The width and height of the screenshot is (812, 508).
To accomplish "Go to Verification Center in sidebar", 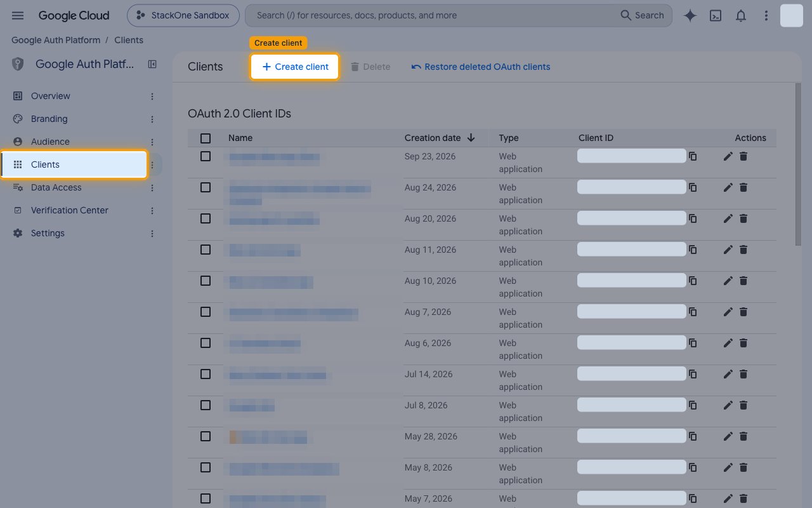I will 70,210.
